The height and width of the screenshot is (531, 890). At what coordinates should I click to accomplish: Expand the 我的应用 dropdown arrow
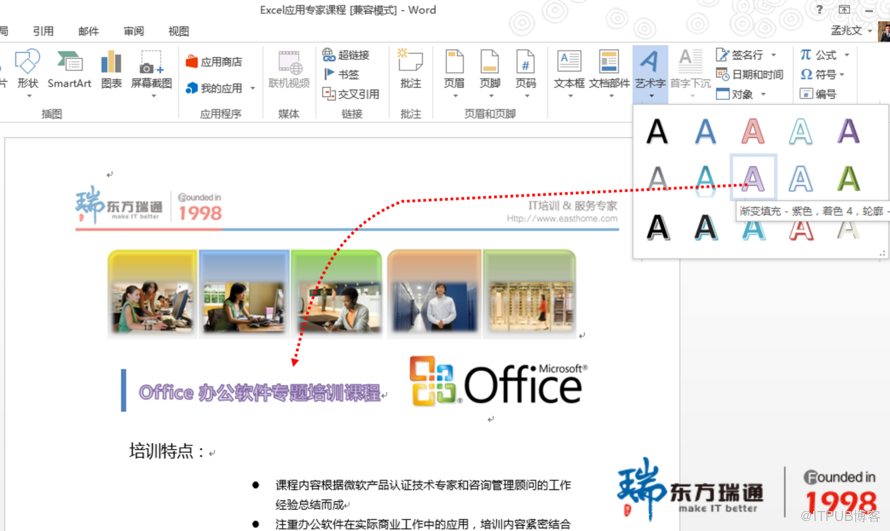pyautogui.click(x=253, y=88)
